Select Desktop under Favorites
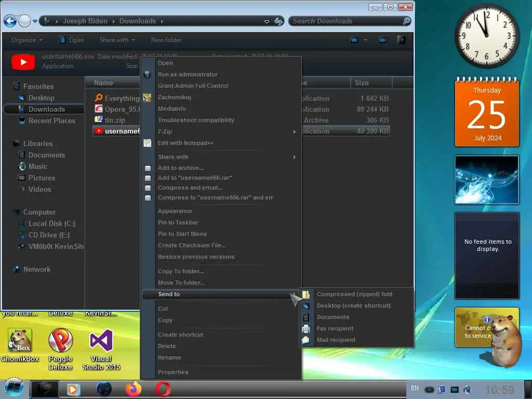This screenshot has width=532, height=399. tap(41, 98)
